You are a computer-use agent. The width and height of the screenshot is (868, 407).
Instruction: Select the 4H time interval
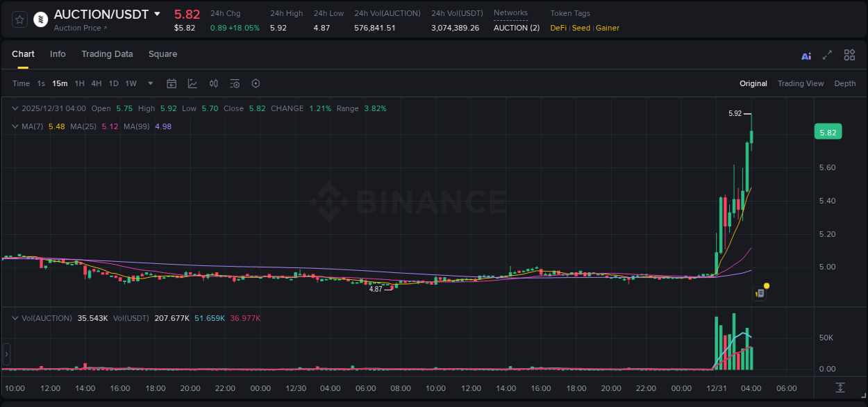pos(96,83)
